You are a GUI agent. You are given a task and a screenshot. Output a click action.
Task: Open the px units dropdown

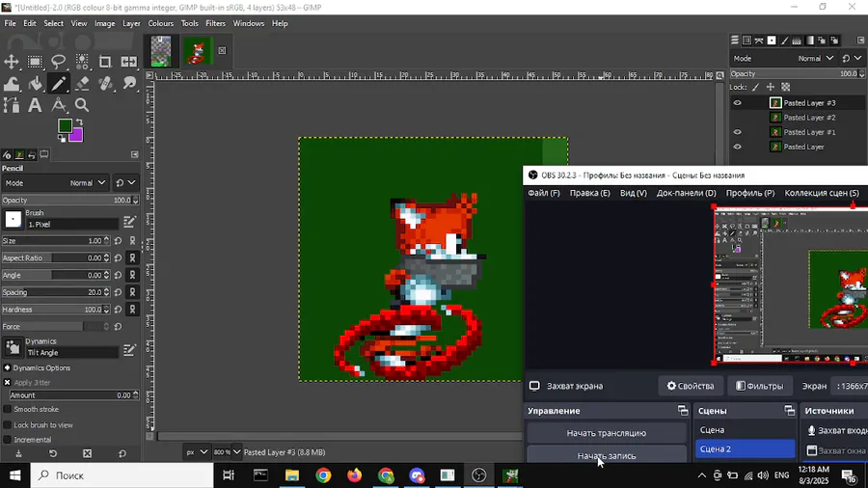[x=197, y=452]
